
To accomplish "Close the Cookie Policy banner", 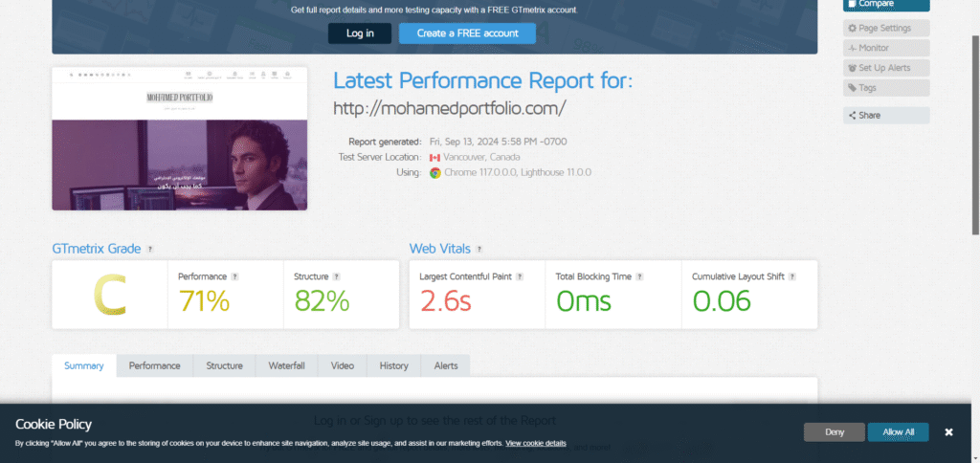I will coord(948,431).
